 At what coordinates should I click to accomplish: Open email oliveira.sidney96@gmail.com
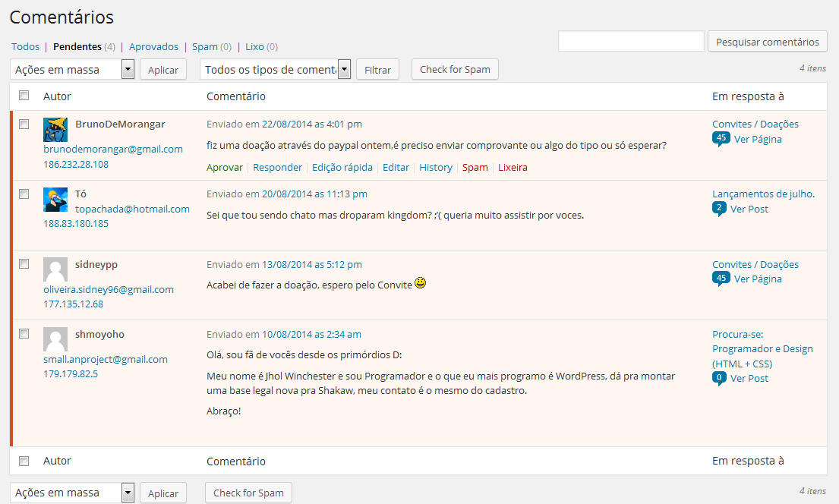109,289
